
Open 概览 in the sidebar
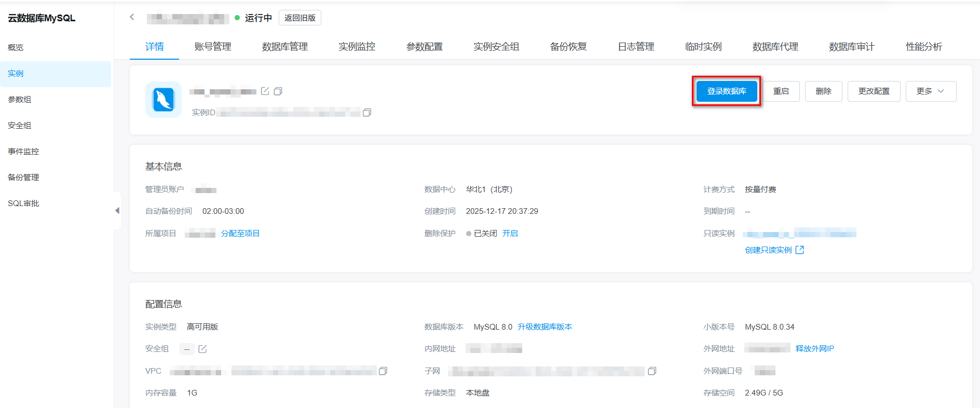click(x=16, y=48)
